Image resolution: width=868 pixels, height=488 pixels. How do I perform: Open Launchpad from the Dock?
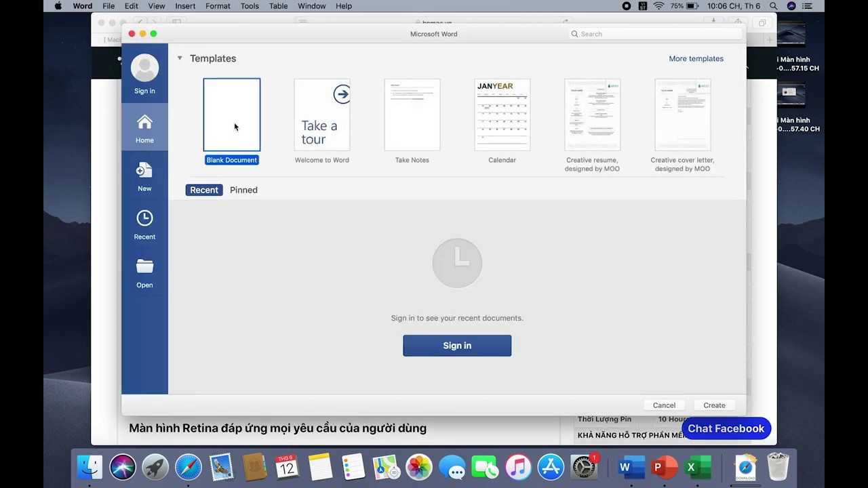[x=155, y=467]
